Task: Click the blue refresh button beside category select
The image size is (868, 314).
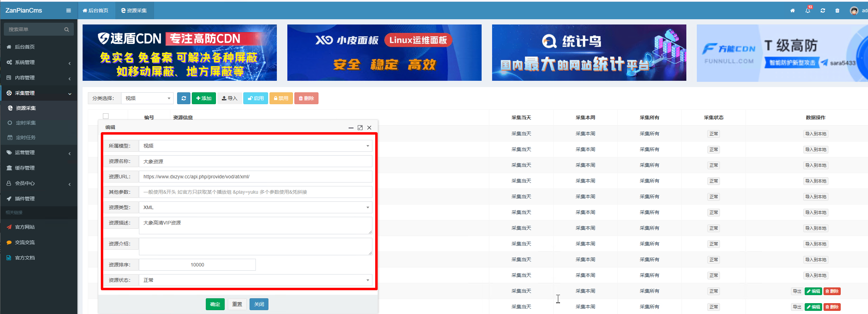Action: coord(184,98)
